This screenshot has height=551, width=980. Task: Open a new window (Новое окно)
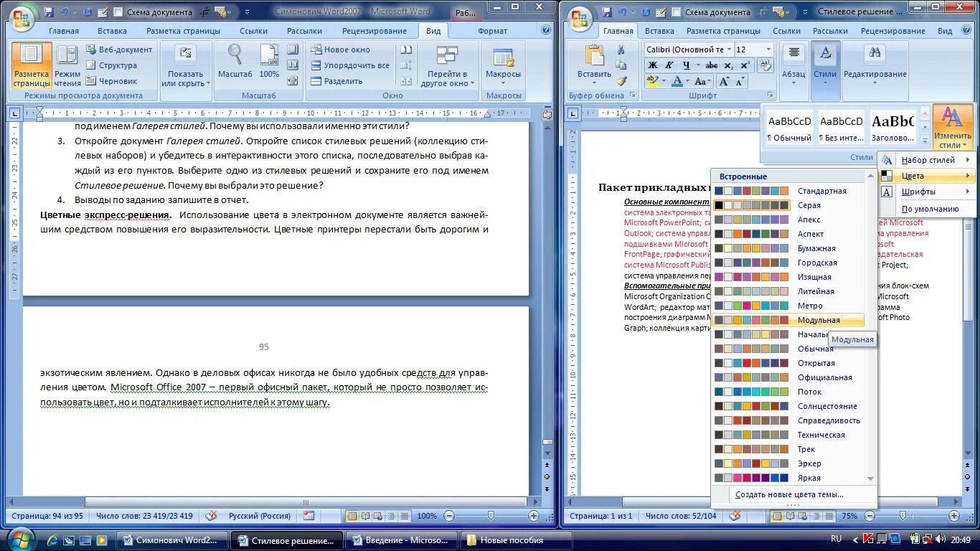point(341,50)
